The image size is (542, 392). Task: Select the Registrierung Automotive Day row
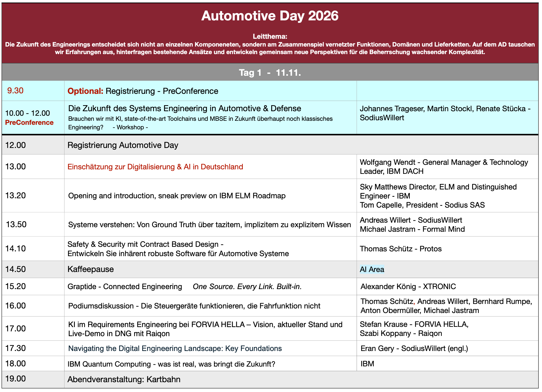[x=270, y=145]
